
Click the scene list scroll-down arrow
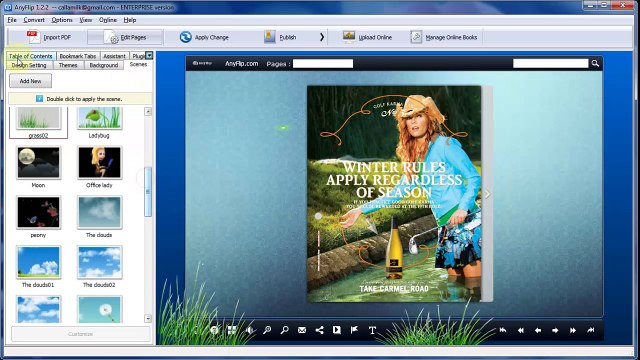pos(148,318)
